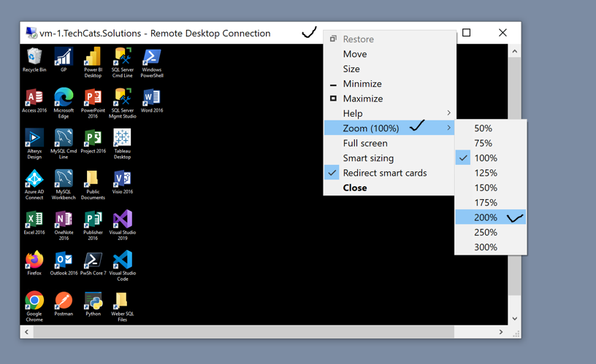The height and width of the screenshot is (364, 596).
Task: Launch Visual Studio Code shortcut
Action: pyautogui.click(x=123, y=266)
